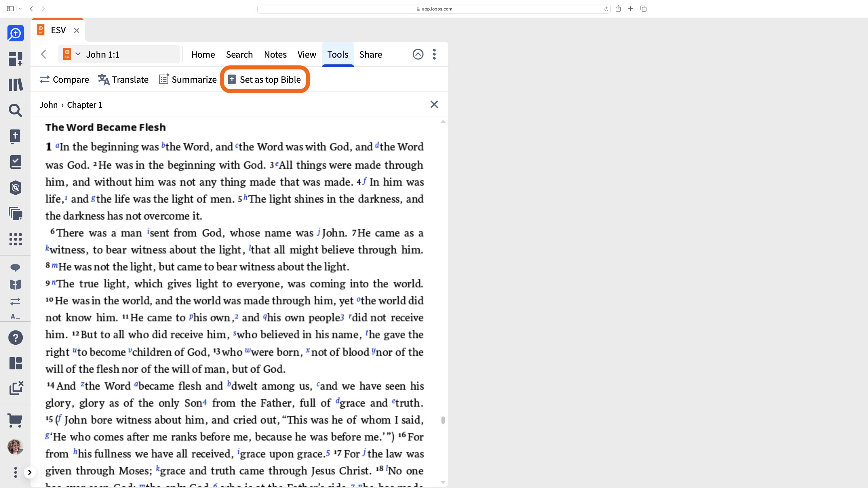Open the dashboard add-panel icon

click(16, 59)
